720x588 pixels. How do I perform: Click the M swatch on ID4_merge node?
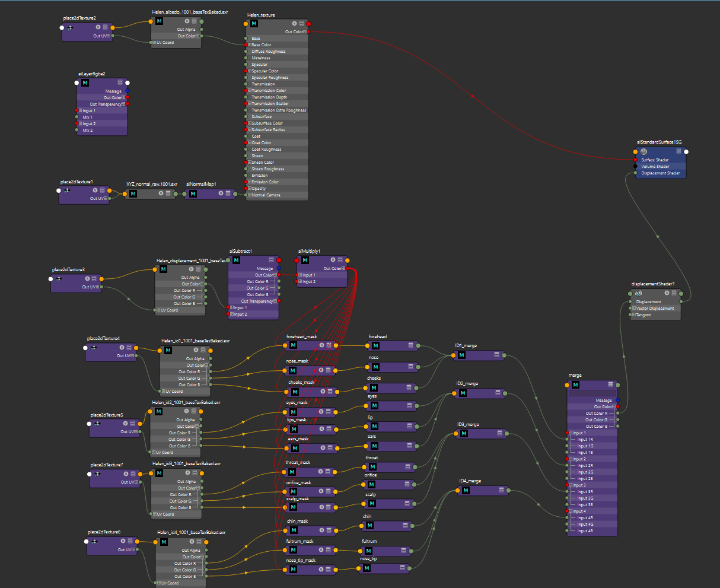(466, 490)
